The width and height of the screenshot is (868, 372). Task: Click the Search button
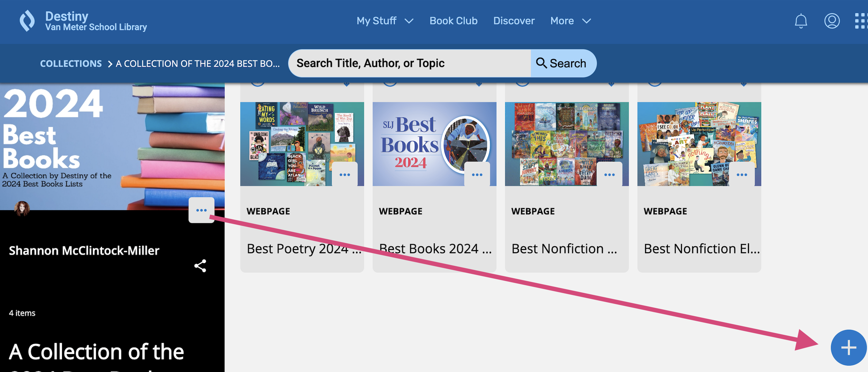coord(562,63)
